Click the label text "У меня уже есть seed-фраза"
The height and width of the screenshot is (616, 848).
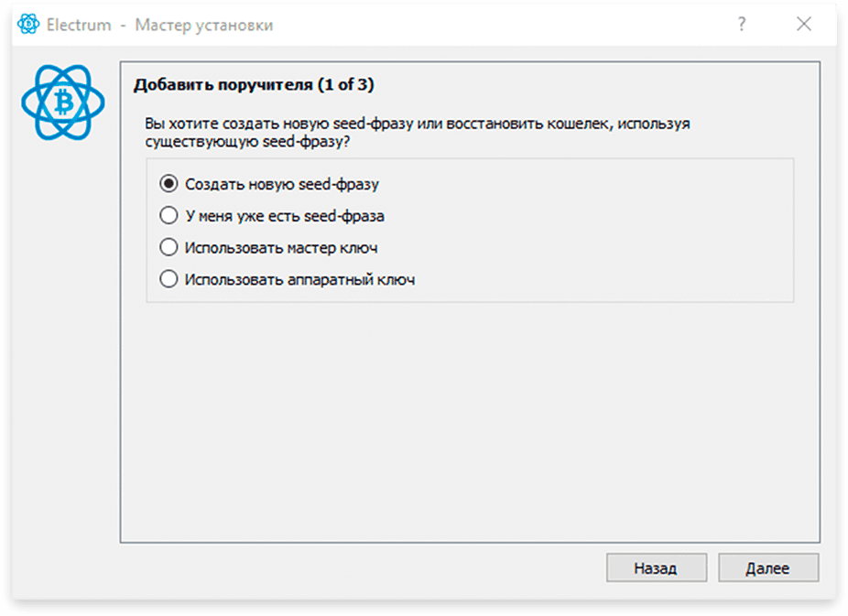[285, 216]
